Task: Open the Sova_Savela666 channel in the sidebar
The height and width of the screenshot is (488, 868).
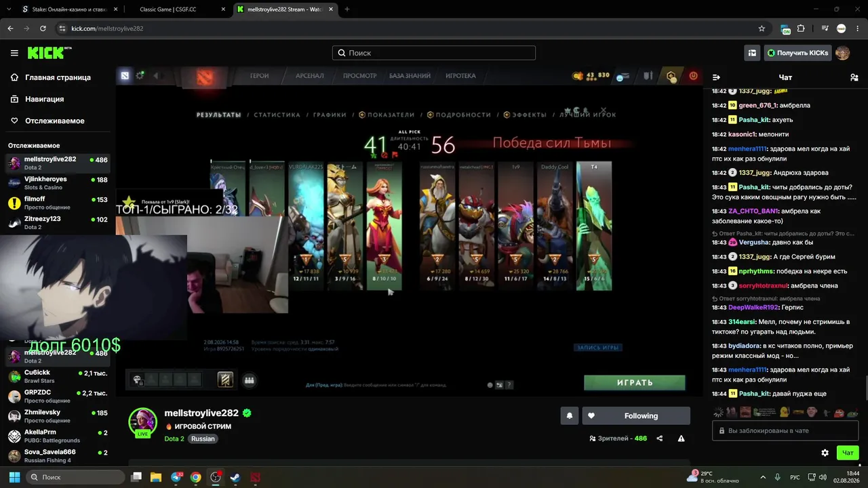Action: coord(58,455)
